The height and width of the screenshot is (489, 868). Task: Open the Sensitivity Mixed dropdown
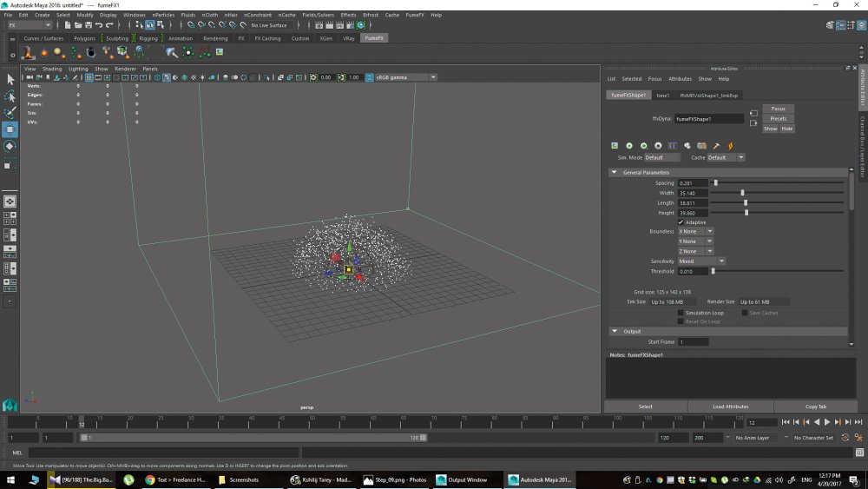click(701, 261)
